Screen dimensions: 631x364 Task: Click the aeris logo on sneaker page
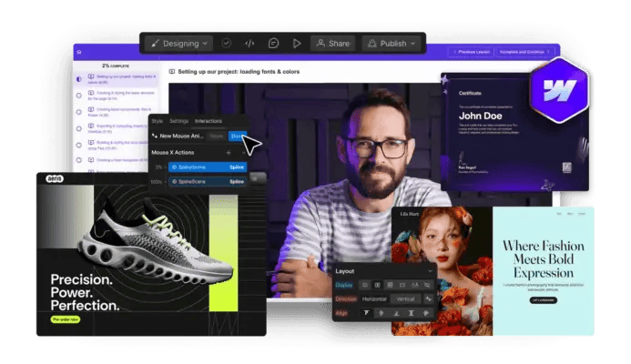click(x=55, y=178)
